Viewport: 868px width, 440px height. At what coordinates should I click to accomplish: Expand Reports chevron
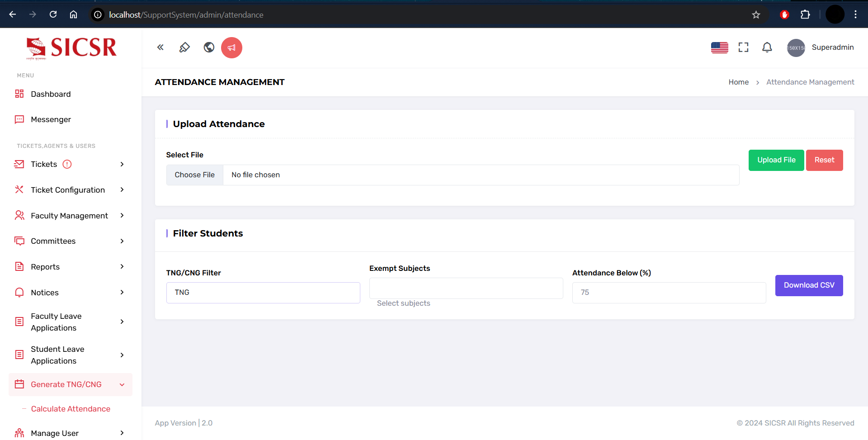pos(122,266)
